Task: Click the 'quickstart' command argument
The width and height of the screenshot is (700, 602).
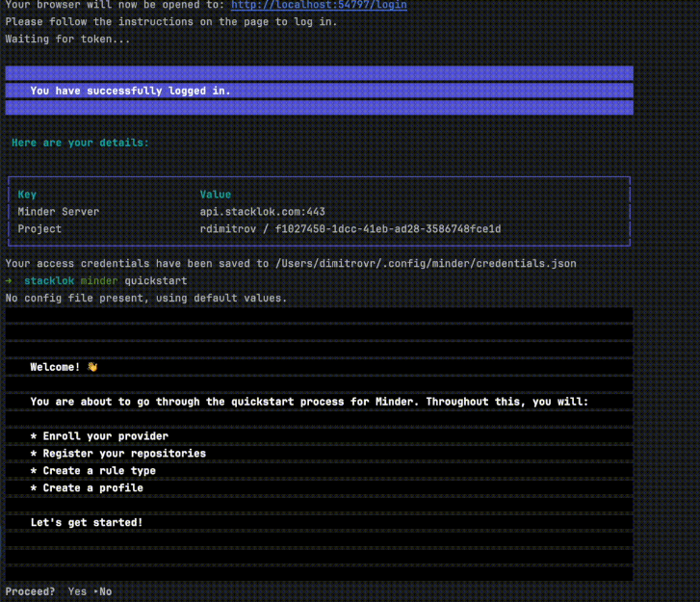Action: tap(156, 280)
